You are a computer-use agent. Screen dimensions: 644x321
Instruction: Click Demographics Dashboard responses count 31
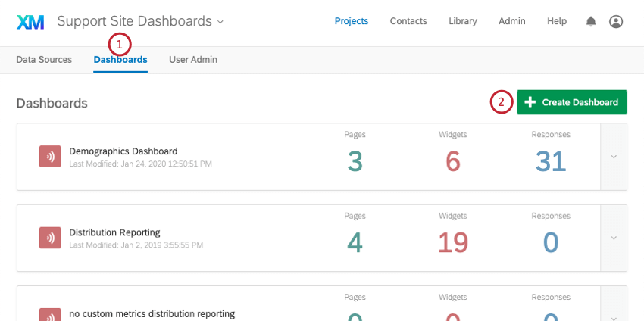click(x=551, y=161)
